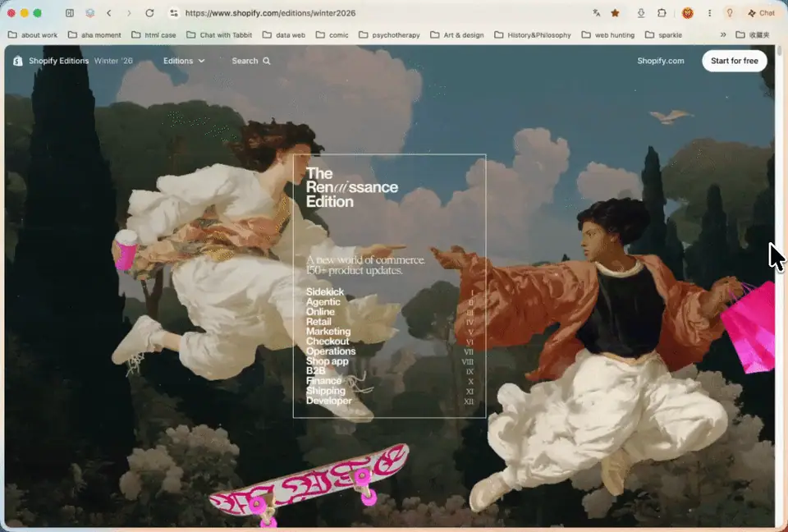Open the 'about work' bookmark folder
The image size is (788, 532).
click(x=33, y=34)
